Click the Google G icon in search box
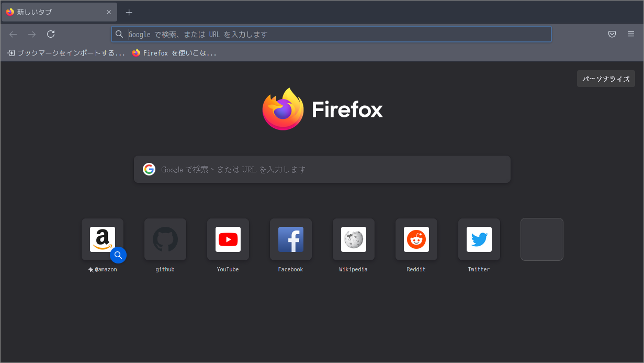Image resolution: width=644 pixels, height=363 pixels. tap(149, 169)
